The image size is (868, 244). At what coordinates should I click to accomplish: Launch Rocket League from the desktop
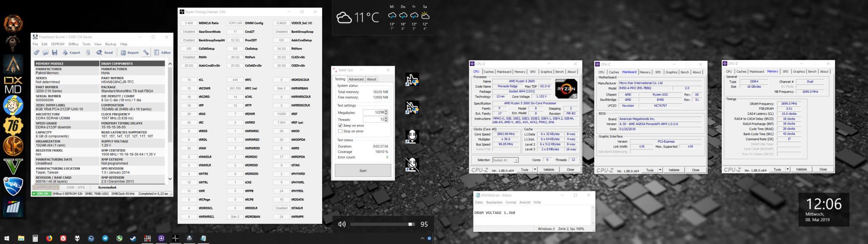(x=13, y=187)
